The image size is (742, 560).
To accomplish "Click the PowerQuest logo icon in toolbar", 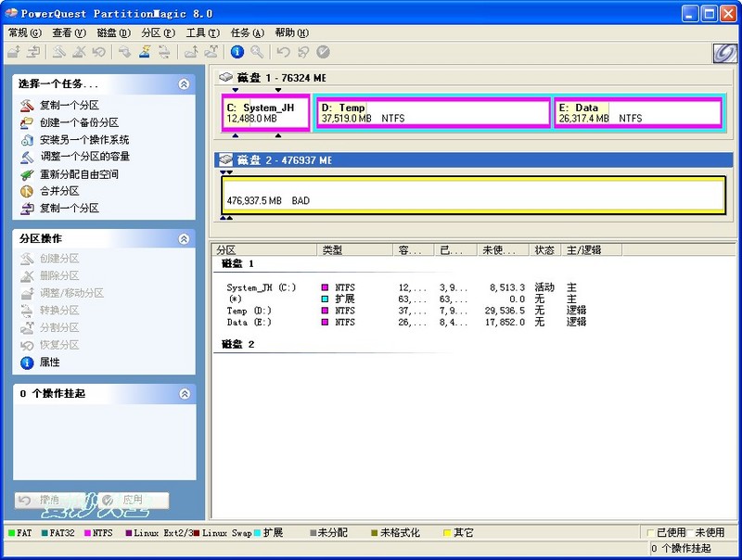I will 725,53.
